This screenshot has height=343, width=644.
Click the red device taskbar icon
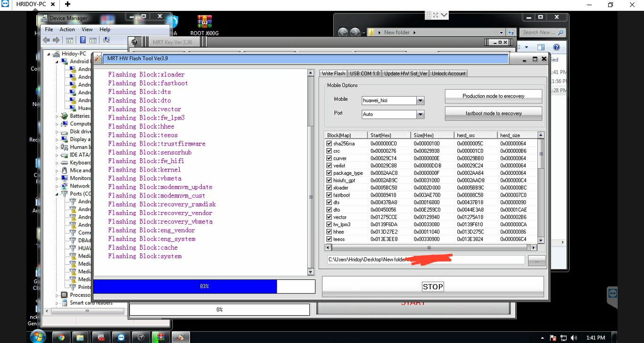tap(101, 337)
